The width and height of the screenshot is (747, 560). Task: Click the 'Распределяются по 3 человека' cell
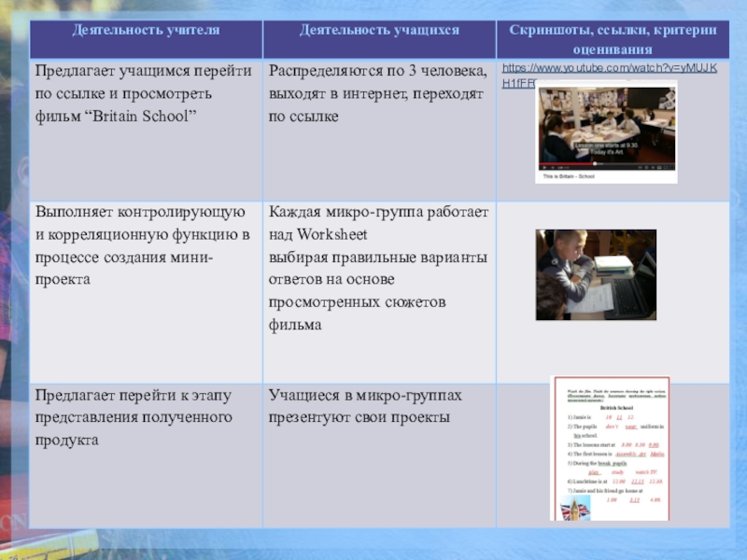click(377, 93)
